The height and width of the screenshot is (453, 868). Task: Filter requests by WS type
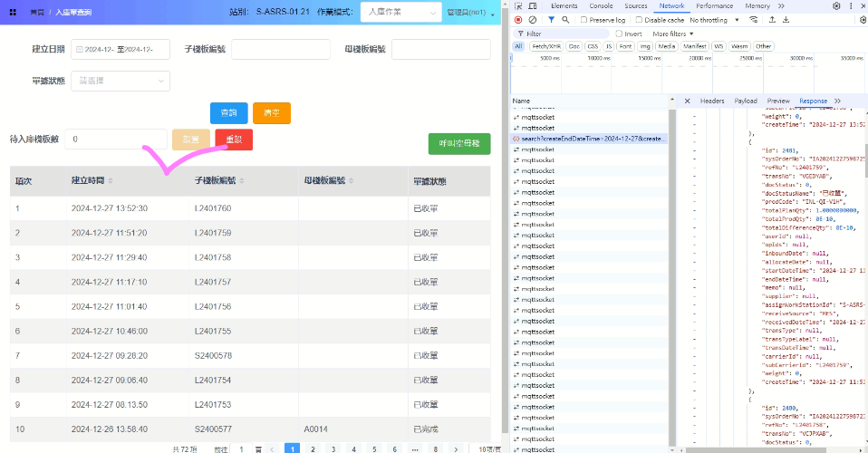[719, 46]
